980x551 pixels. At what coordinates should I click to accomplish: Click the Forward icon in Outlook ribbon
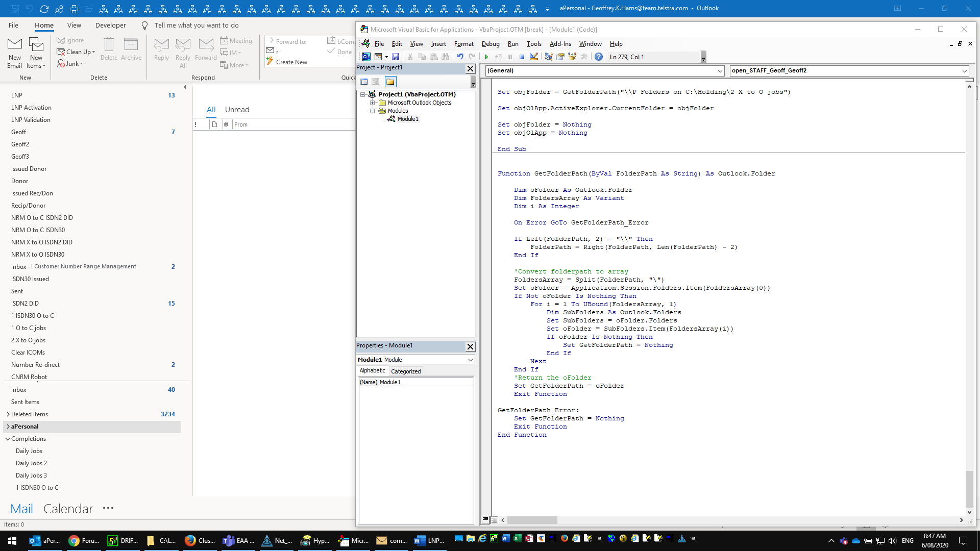(x=206, y=49)
